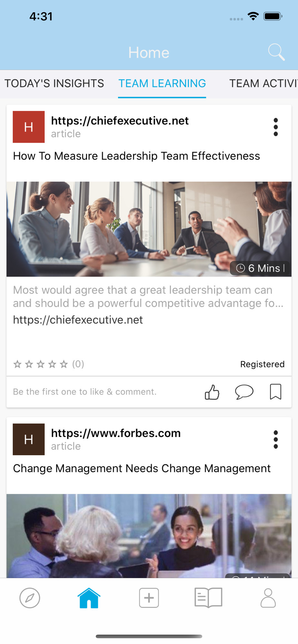This screenshot has width=298, height=644.
Task: Open the chiefexecutive.net link below the summary
Action: coord(78,320)
